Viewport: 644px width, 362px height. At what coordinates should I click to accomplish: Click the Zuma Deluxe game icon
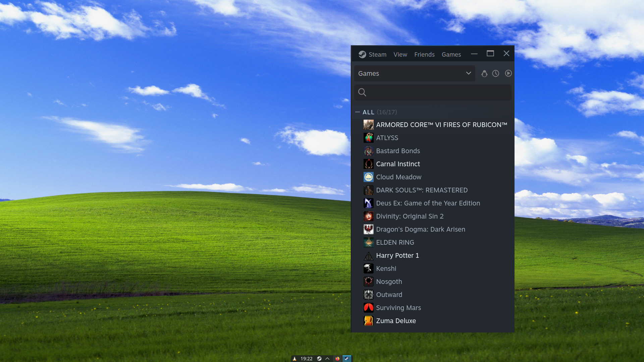tap(368, 321)
